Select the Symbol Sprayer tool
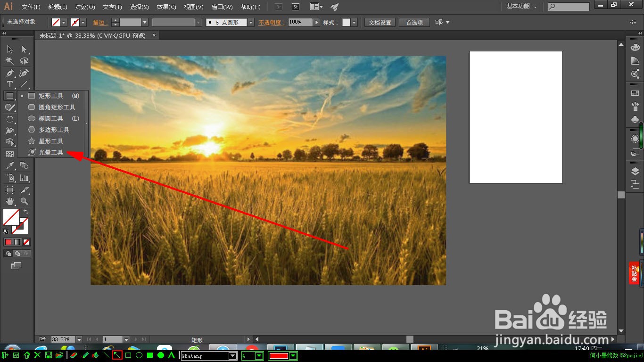Screen dimensions: 644x362 pyautogui.click(x=10, y=178)
